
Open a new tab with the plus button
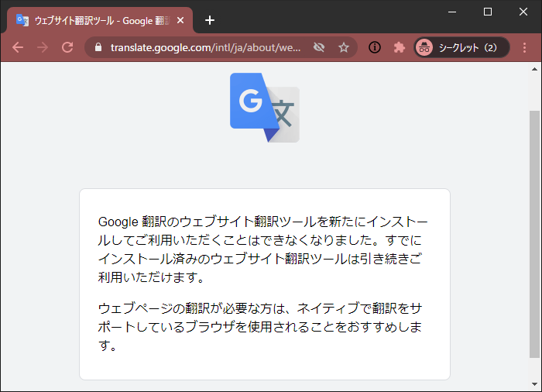click(x=210, y=20)
